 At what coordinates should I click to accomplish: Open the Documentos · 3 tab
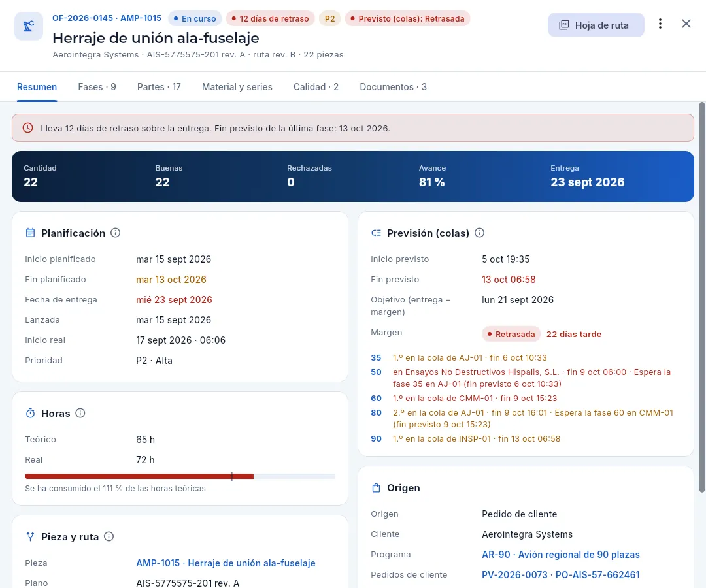pos(393,87)
